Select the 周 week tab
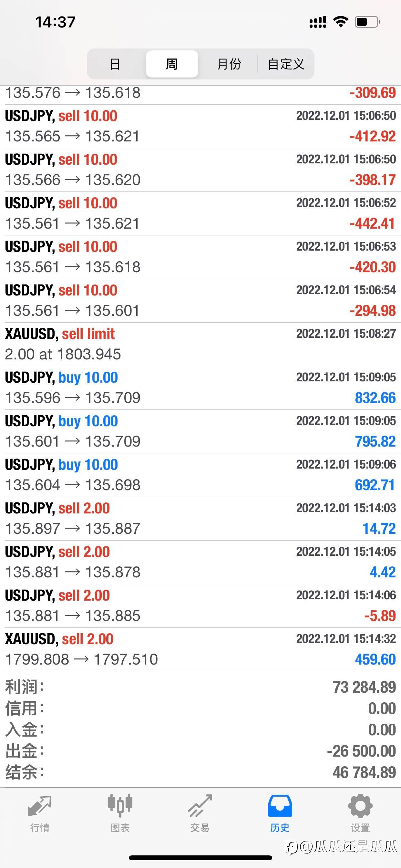401x868 pixels. tap(172, 64)
